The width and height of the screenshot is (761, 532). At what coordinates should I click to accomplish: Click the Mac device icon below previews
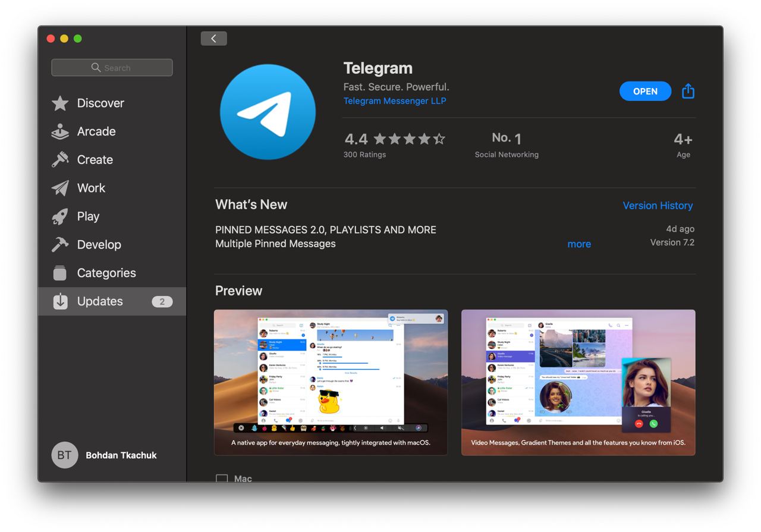(x=222, y=479)
